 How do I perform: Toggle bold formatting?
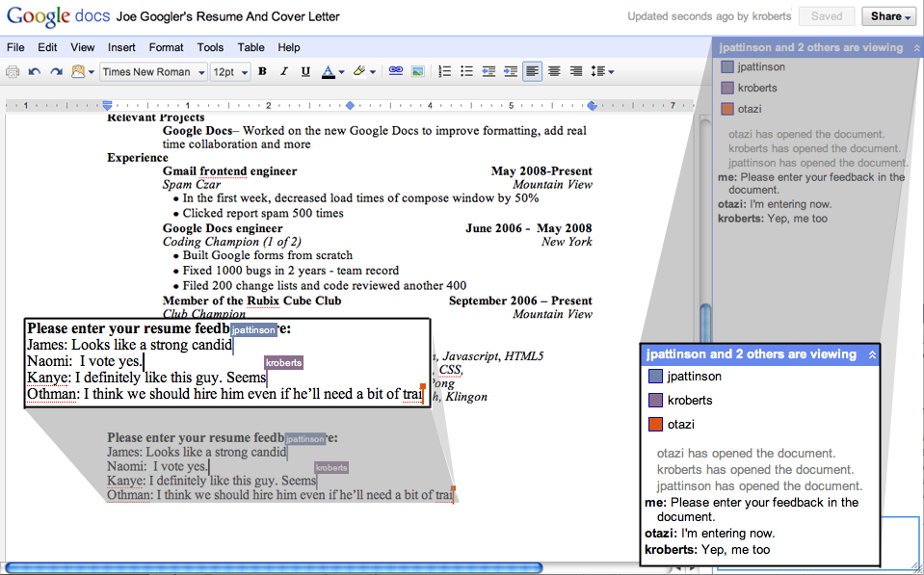coord(262,71)
